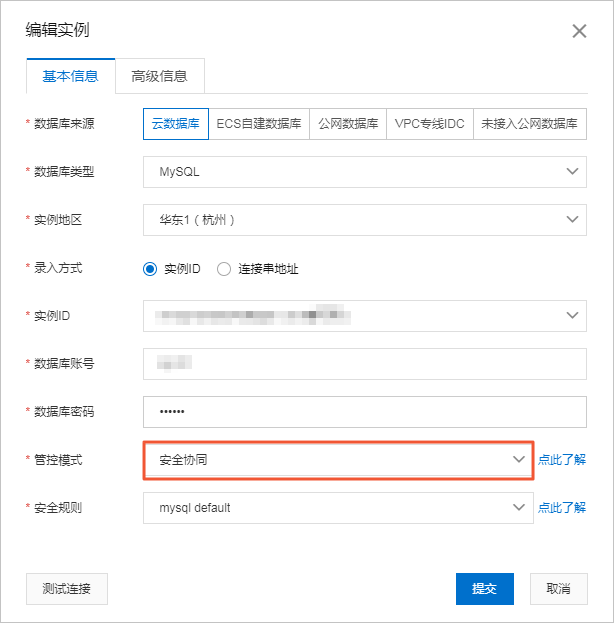Select the 连接串地址 radio button
This screenshot has height=623, width=614.
coord(224,269)
